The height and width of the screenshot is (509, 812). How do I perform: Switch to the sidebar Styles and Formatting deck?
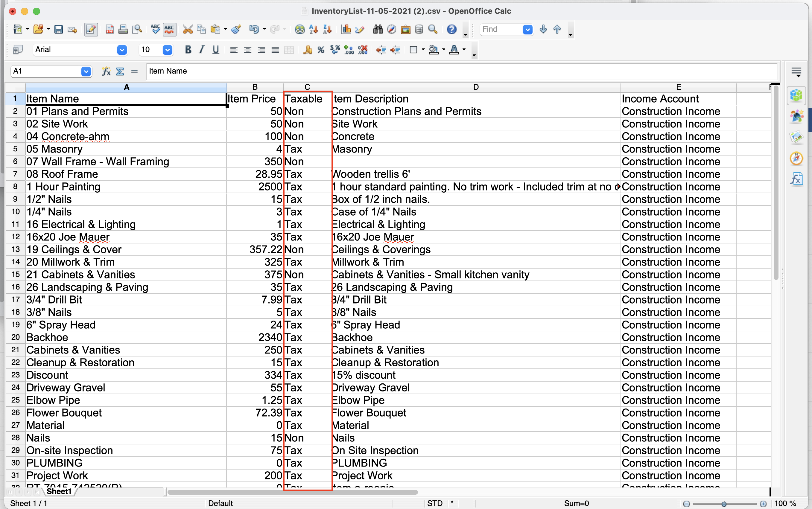[796, 116]
